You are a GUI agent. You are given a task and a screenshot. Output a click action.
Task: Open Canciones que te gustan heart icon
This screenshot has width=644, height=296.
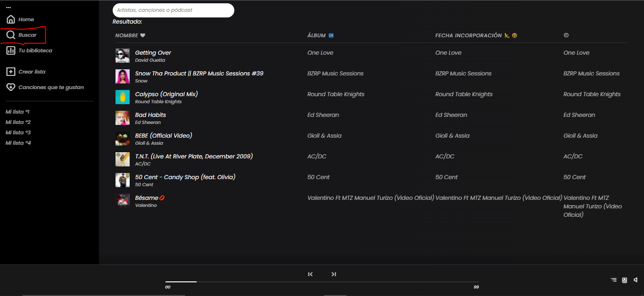click(10, 87)
